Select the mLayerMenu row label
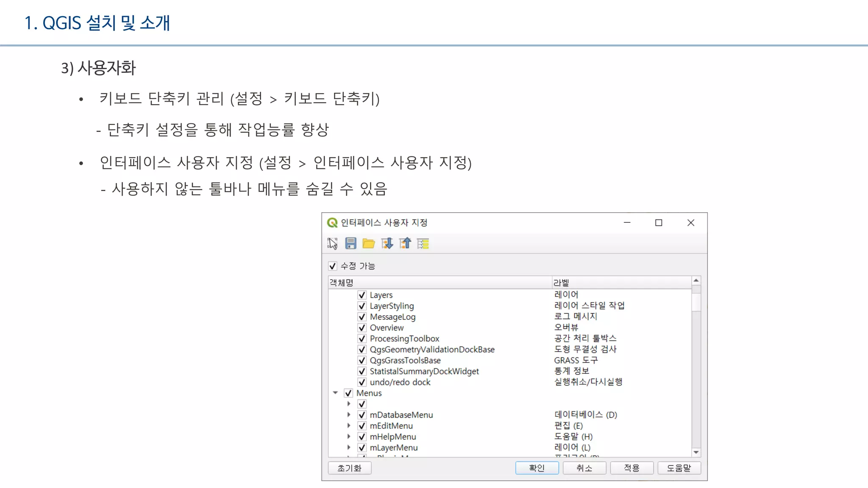 click(x=394, y=448)
